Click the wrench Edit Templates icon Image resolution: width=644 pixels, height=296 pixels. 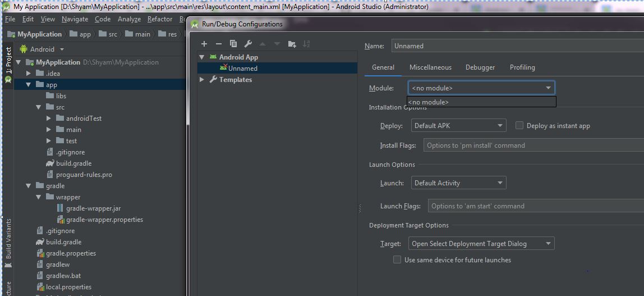pyautogui.click(x=248, y=44)
